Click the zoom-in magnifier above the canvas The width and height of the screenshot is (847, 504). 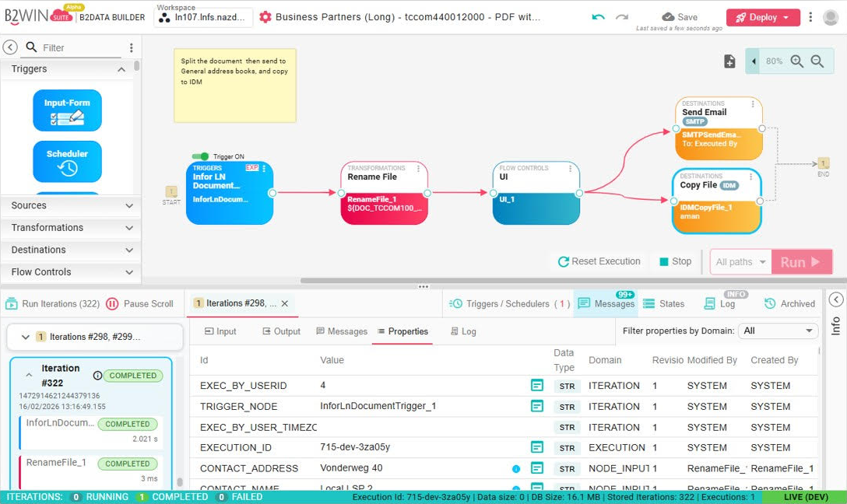click(x=798, y=60)
